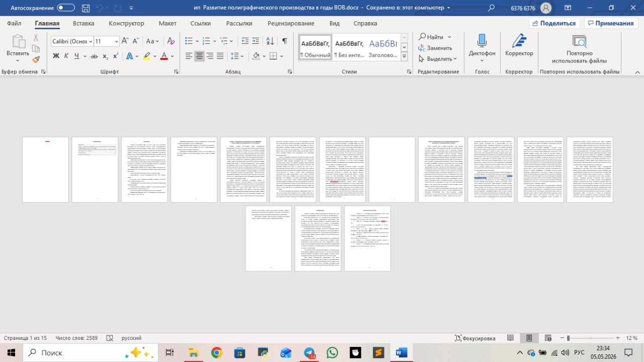The image size is (644, 362).
Task: Open the File (Файл) tab
Action: 14,23
